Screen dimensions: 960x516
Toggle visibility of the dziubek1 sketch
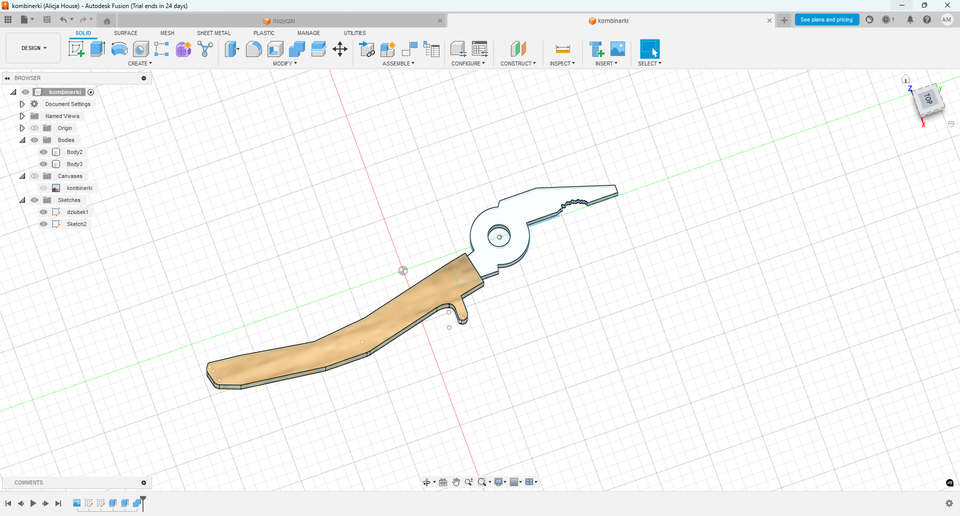point(43,212)
